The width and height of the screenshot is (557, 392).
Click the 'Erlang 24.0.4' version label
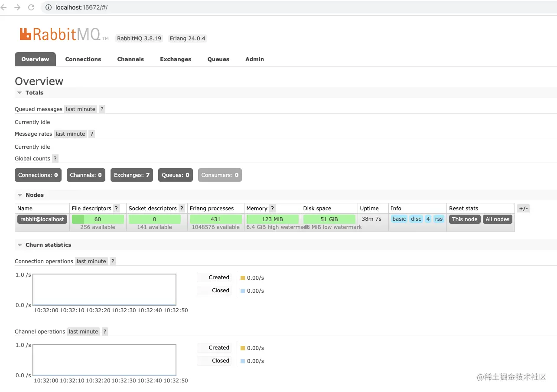click(x=188, y=39)
